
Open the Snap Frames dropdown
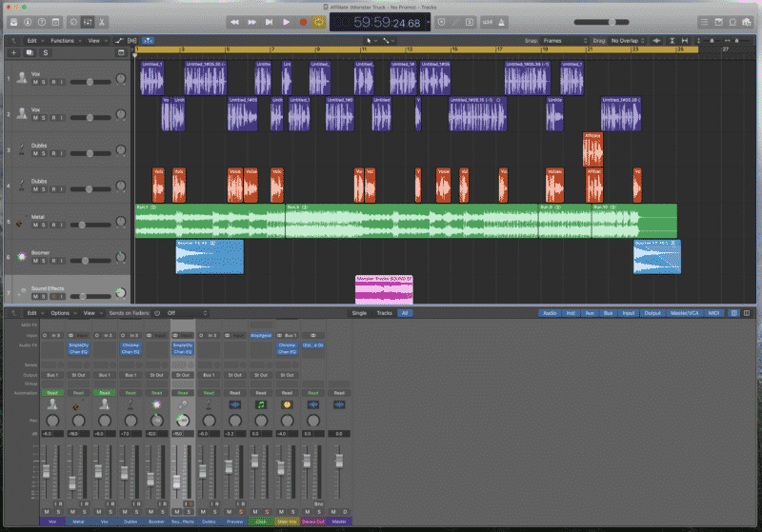tap(566, 41)
